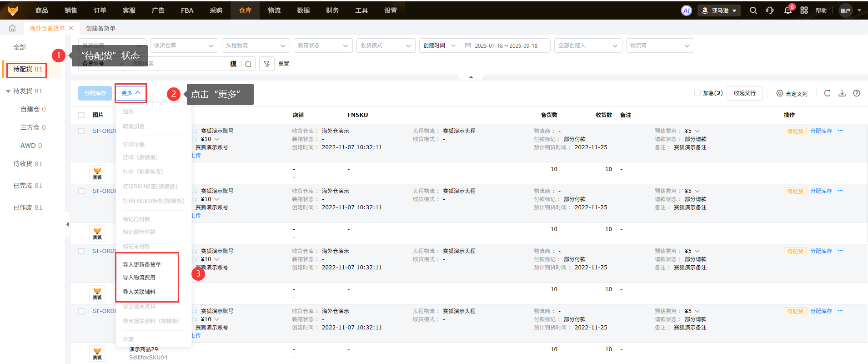Image resolution: width=868 pixels, height=364 pixels.
Task: Open 自定义列 column settings
Action: pyautogui.click(x=792, y=93)
